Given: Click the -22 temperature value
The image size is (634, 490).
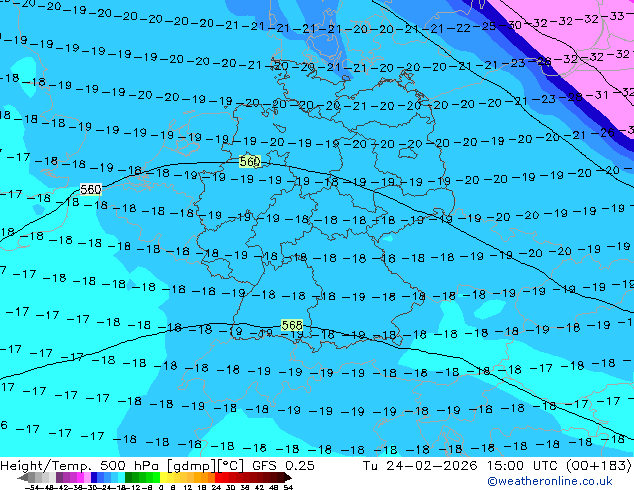Looking at the screenshot, I should tap(460, 28).
